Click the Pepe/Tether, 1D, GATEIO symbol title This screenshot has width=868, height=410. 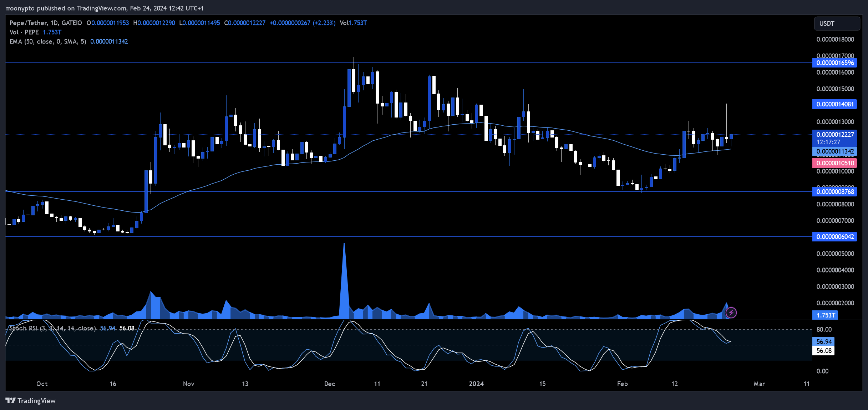click(46, 23)
